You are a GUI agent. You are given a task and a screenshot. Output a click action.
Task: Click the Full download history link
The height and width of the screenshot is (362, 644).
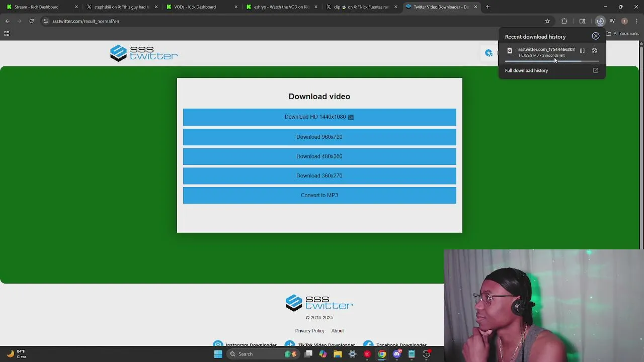[526, 70]
